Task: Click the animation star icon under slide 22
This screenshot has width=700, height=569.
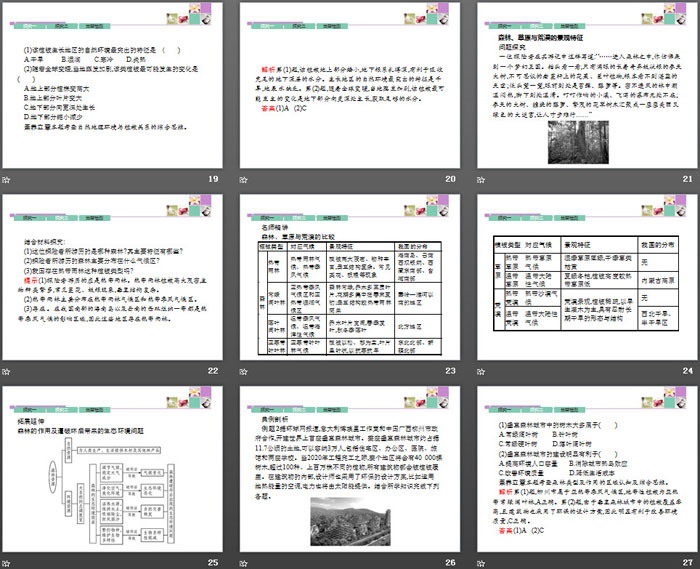Action: [x=8, y=371]
